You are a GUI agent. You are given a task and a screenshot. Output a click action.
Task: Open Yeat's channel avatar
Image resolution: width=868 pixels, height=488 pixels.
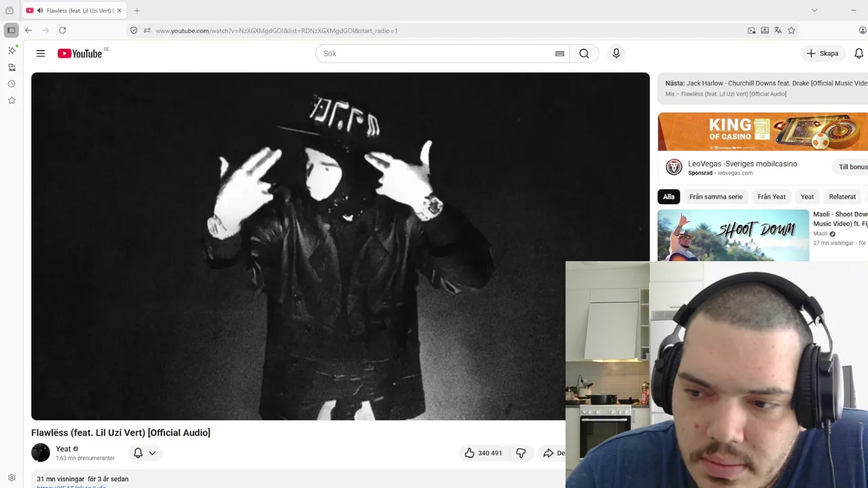pos(41,453)
